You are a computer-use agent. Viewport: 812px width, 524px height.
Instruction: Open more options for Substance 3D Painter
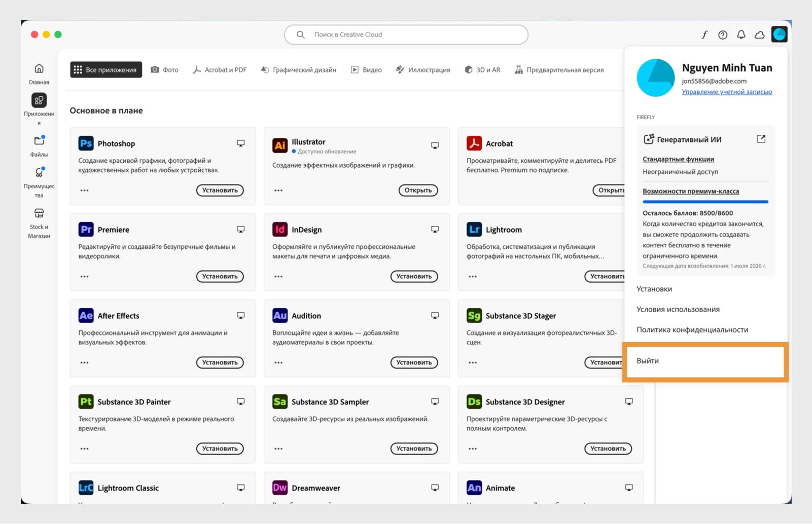(x=84, y=449)
